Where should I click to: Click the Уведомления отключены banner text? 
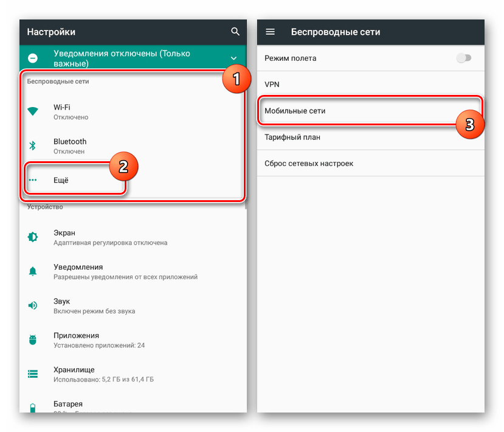tap(122, 58)
